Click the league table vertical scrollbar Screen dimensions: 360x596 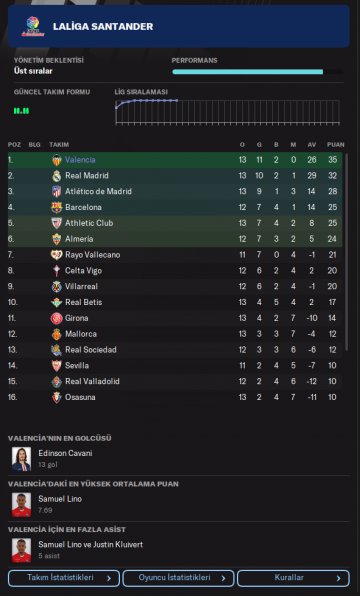[346, 252]
